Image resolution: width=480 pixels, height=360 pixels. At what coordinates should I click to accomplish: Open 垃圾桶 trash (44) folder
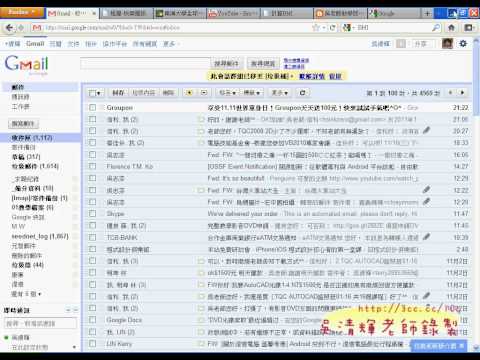[x=28, y=265]
